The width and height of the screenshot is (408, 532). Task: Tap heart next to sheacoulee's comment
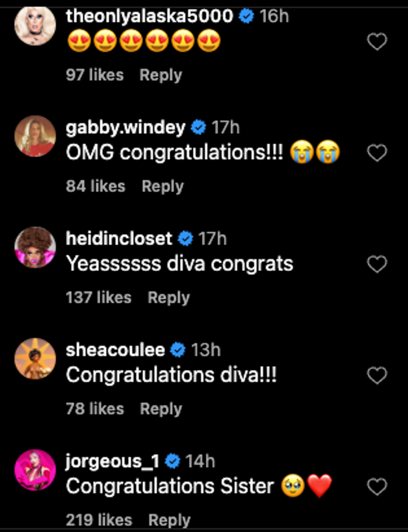coord(377,376)
